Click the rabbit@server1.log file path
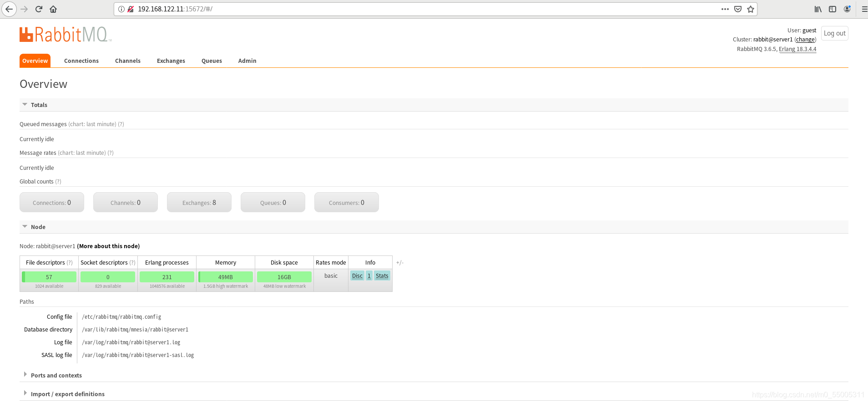The width and height of the screenshot is (868, 403). click(131, 342)
